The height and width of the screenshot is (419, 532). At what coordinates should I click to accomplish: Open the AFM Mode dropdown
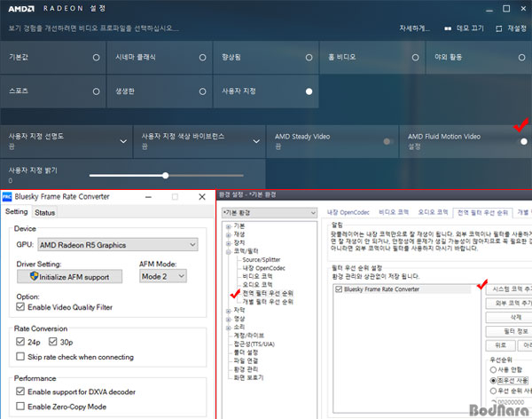tap(163, 276)
